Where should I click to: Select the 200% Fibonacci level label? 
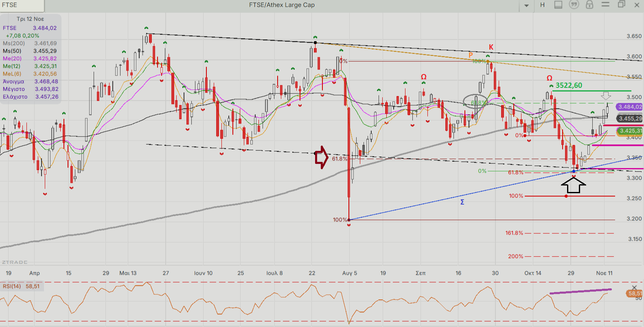515,256
